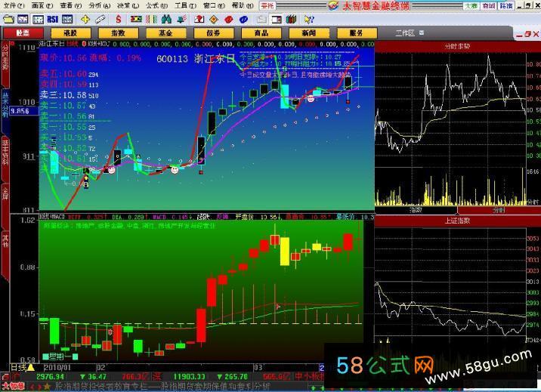Switch to the 指数 tab
The height and width of the screenshot is (392, 541).
tap(119, 33)
